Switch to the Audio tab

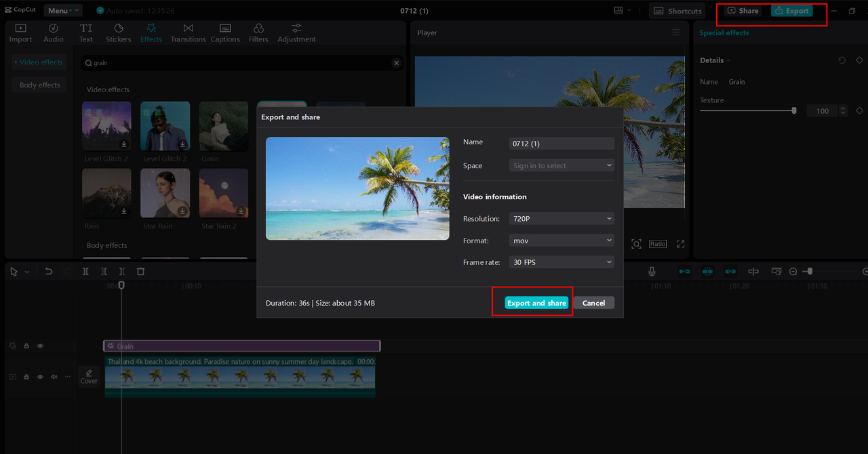click(x=54, y=33)
